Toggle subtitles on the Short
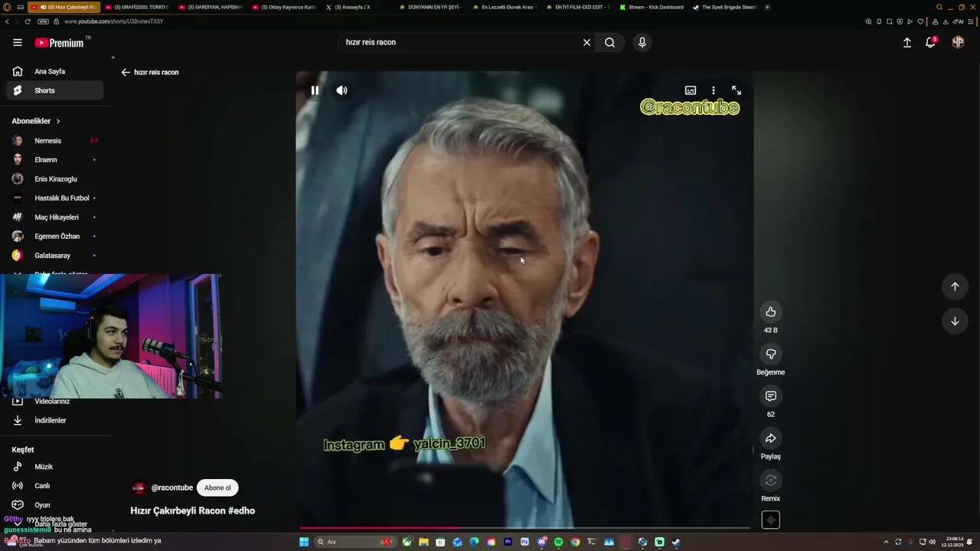The image size is (980, 551). click(691, 90)
